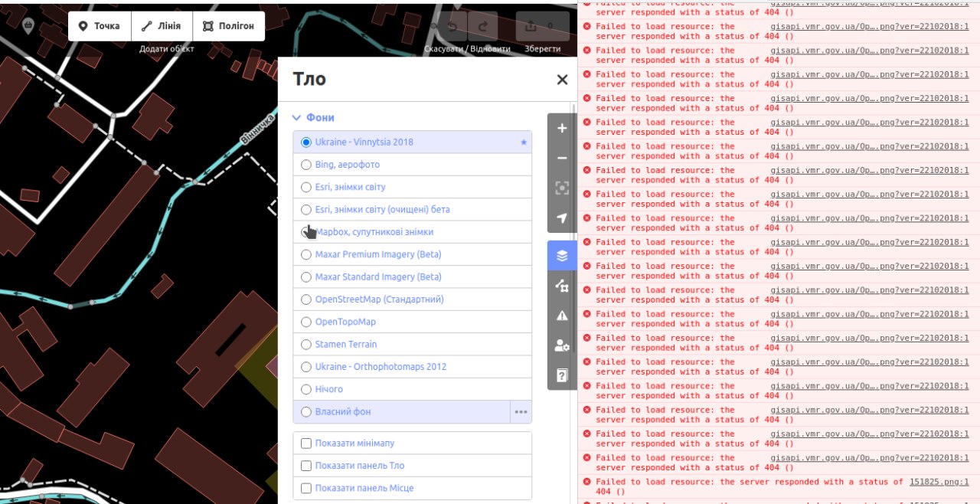The width and height of the screenshot is (980, 504).
Task: Zoom in with the plus button
Action: point(562,129)
